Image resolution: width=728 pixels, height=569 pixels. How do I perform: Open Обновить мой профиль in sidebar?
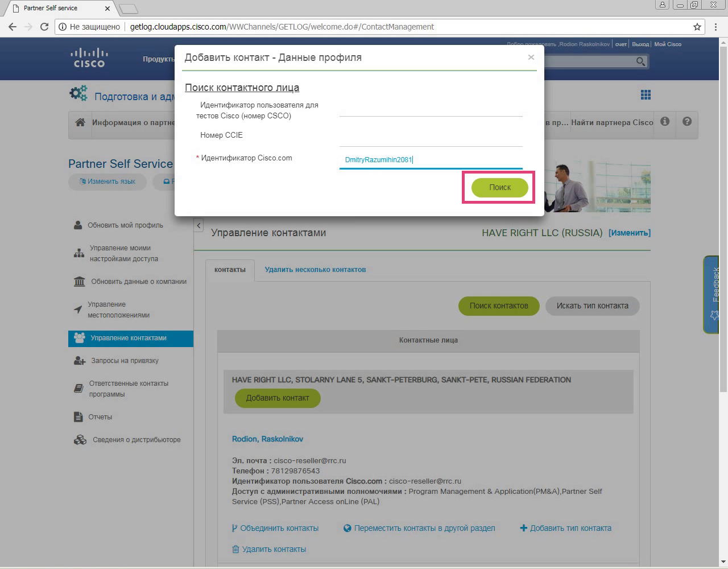coord(125,225)
